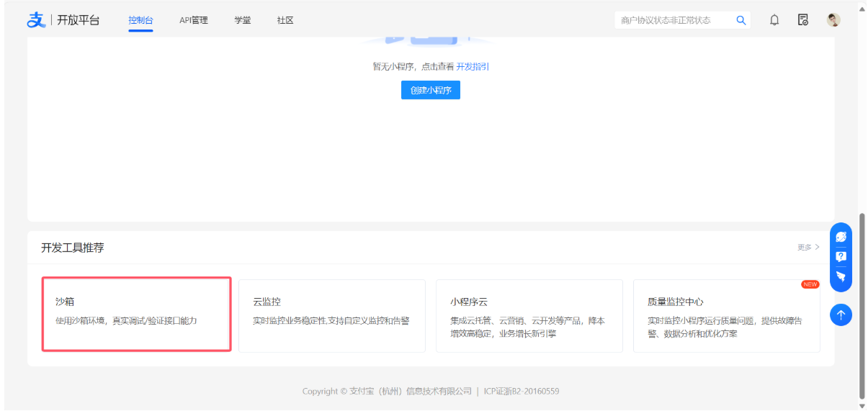The image size is (868, 411).
Task: Click 更多 in 开发工具推荐
Action: 808,247
